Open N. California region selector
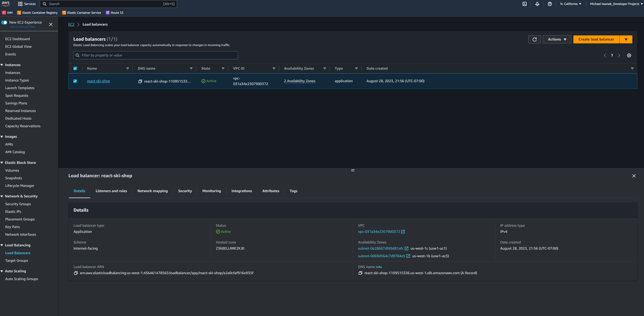644x316 pixels. [570, 4]
